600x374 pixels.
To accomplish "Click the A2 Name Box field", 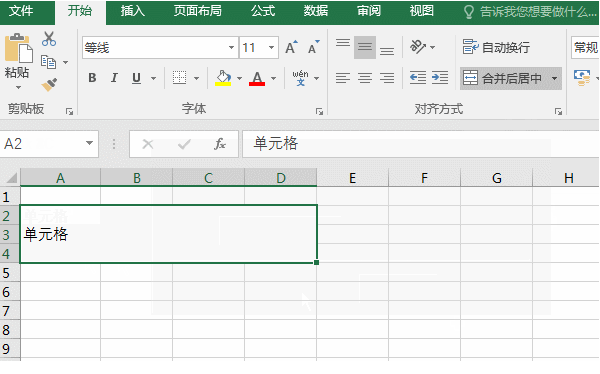I will (42, 144).
